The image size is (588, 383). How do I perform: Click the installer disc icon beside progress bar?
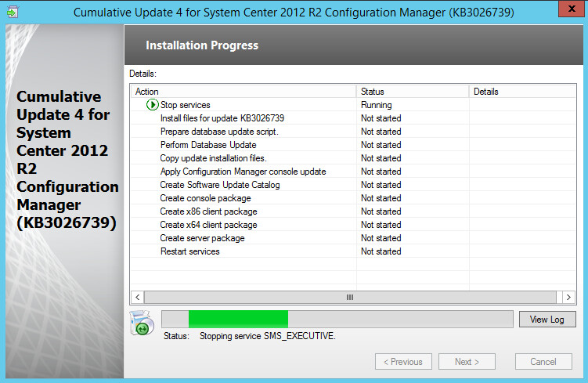pyautogui.click(x=141, y=323)
